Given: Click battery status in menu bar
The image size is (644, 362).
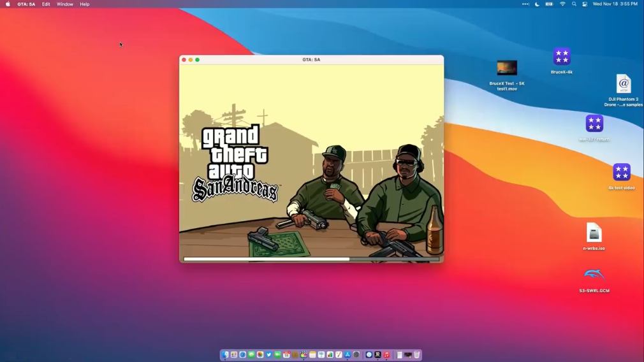Looking at the screenshot, I should tap(549, 4).
